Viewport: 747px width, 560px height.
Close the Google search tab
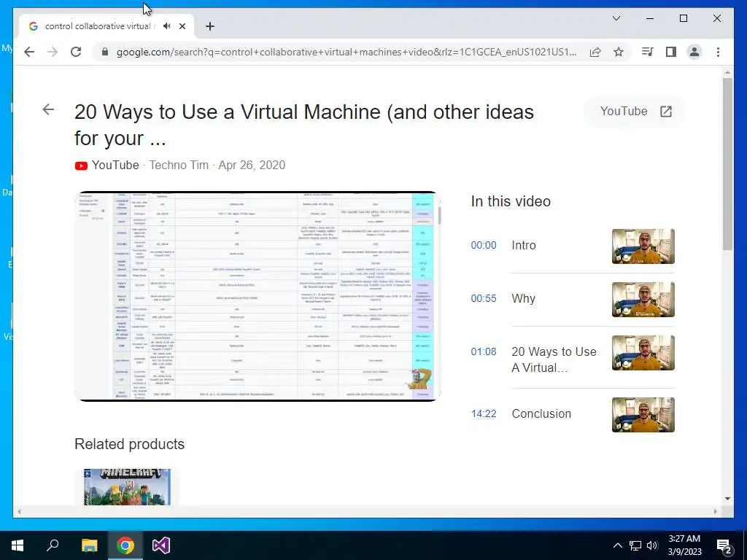click(182, 26)
